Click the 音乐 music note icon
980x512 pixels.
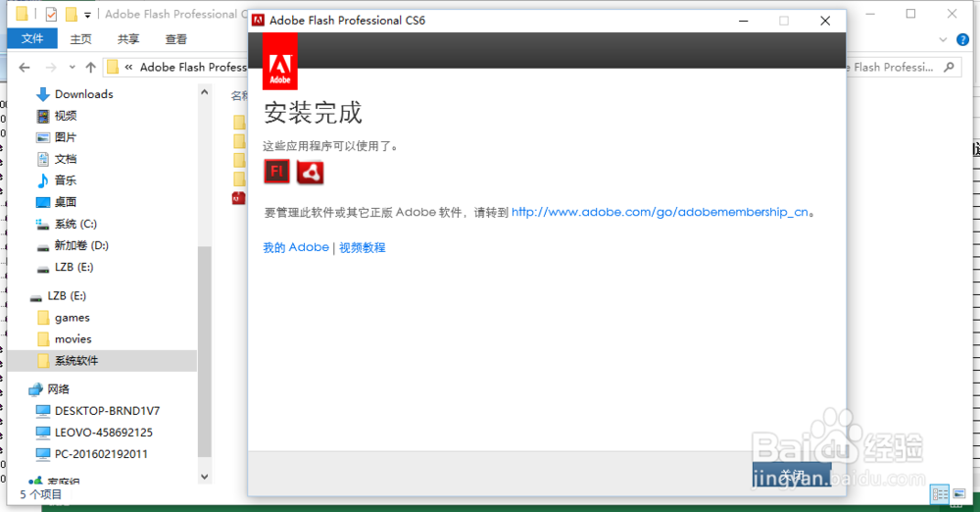42,180
